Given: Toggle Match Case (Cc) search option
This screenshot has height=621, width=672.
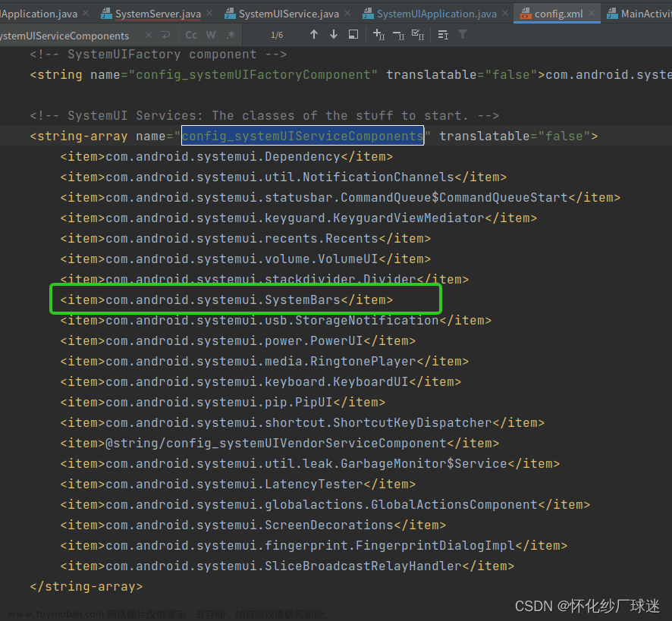Looking at the screenshot, I should 191,35.
